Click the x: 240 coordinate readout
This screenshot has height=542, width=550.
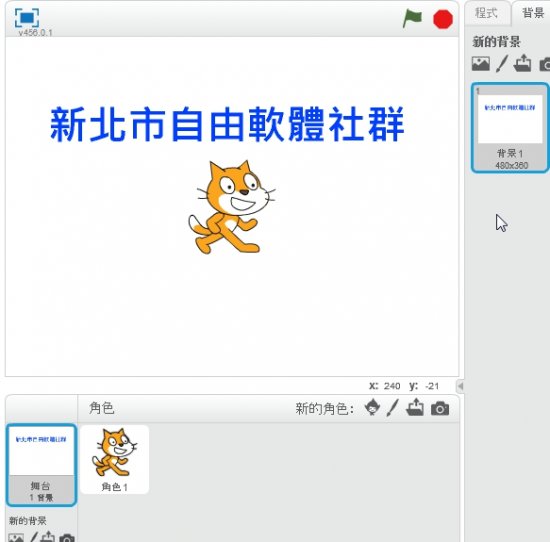[384, 386]
